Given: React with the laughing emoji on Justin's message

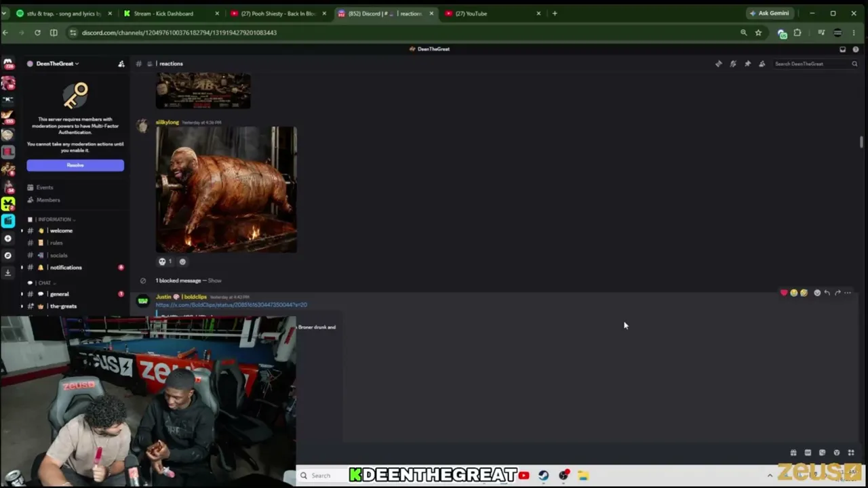Looking at the screenshot, I should coord(793,293).
